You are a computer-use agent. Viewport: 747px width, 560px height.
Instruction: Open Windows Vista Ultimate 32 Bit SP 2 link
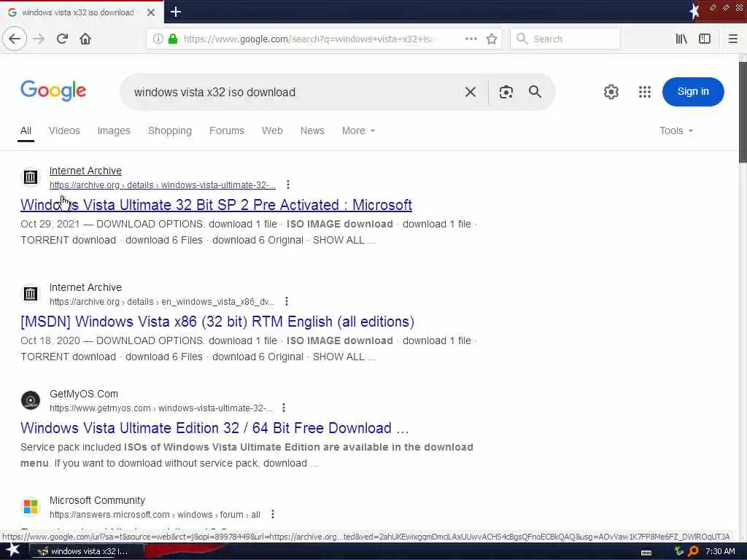pyautogui.click(x=216, y=205)
